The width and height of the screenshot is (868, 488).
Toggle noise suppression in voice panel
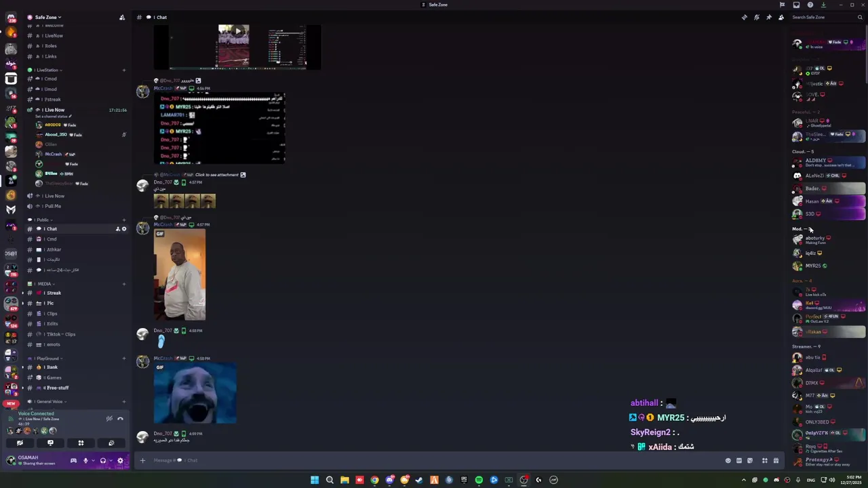(109, 418)
